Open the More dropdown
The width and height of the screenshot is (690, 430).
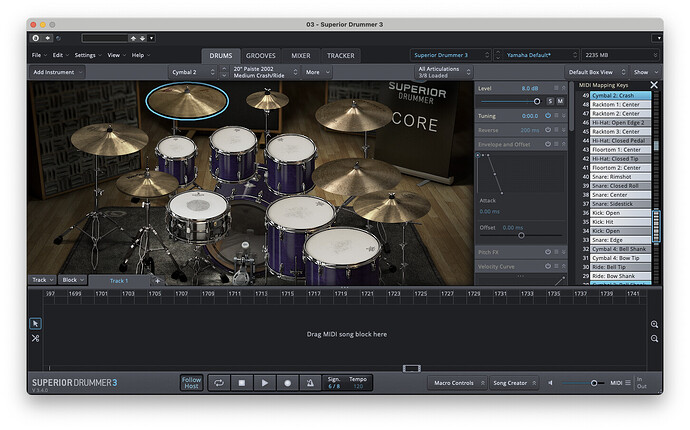tap(317, 72)
